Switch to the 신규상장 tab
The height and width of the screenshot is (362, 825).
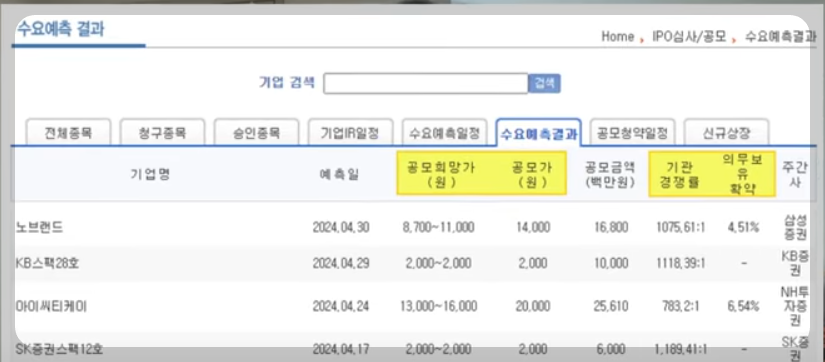[727, 132]
